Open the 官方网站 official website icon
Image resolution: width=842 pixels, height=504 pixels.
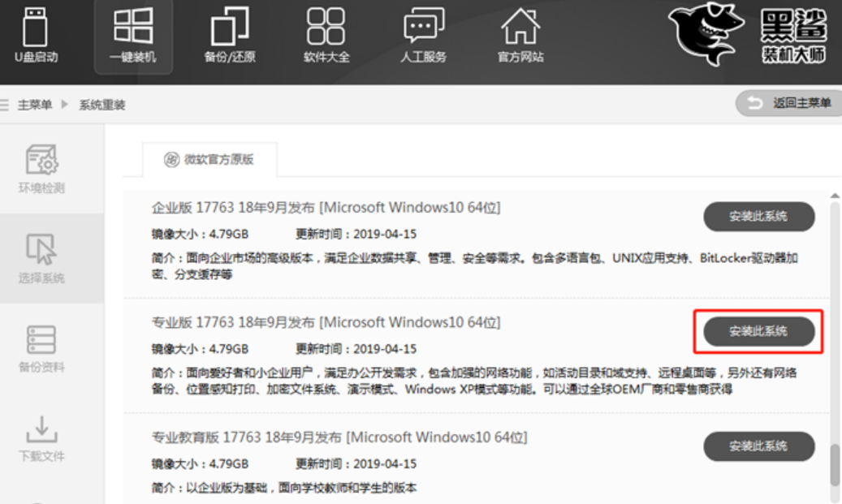(x=520, y=36)
